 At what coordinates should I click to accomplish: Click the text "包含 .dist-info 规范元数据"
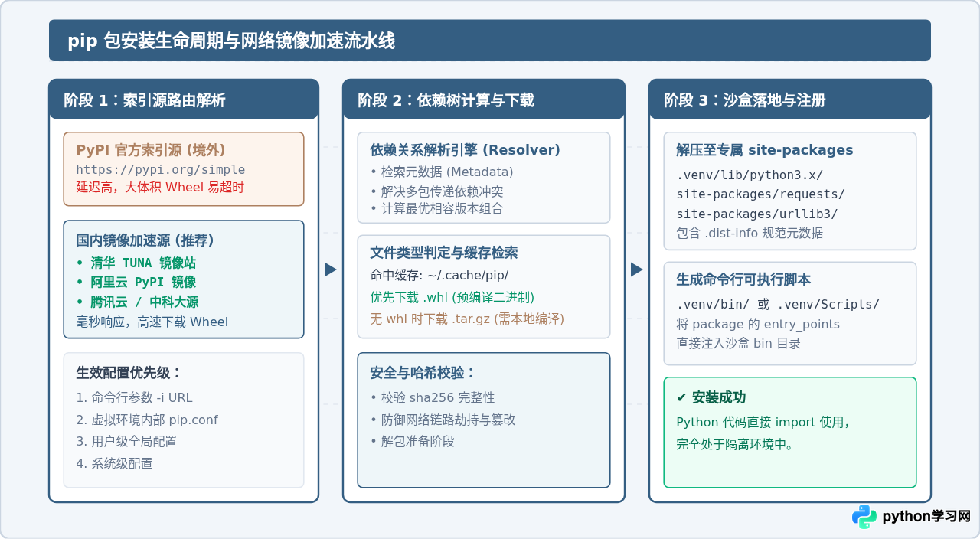pyautogui.click(x=750, y=233)
